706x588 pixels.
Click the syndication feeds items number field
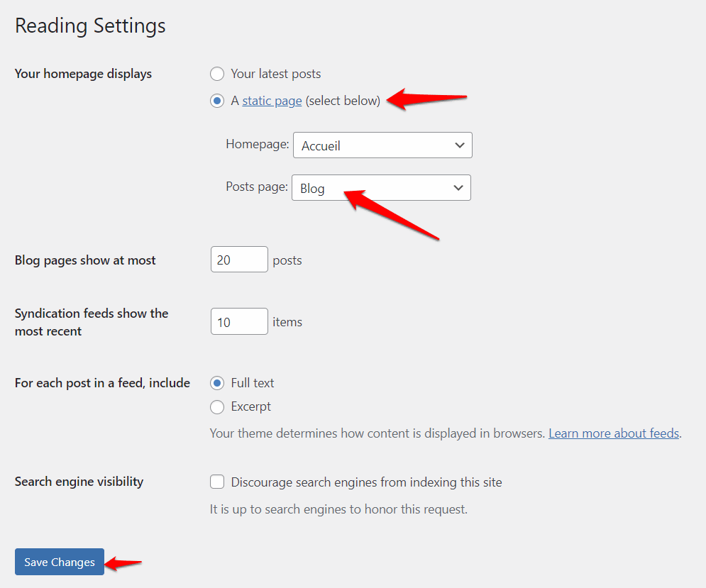point(239,321)
